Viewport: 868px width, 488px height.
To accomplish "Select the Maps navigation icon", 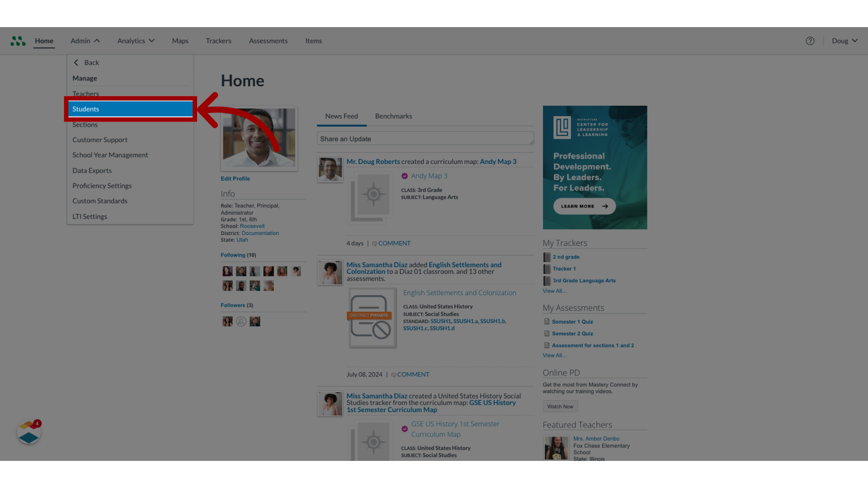I will click(x=180, y=41).
